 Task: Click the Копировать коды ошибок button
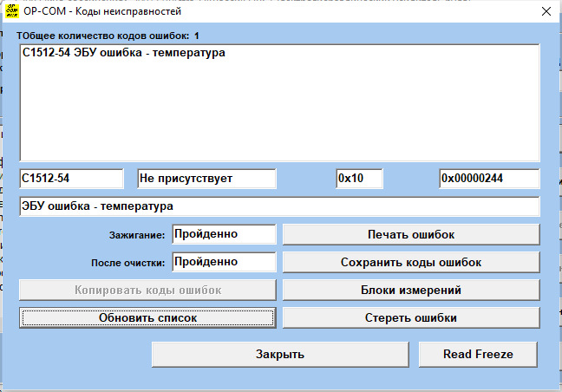pyautogui.click(x=147, y=290)
